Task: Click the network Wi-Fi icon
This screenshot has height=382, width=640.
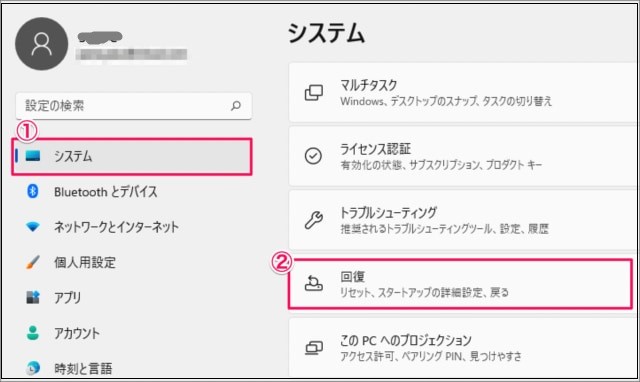Action: pyautogui.click(x=33, y=227)
